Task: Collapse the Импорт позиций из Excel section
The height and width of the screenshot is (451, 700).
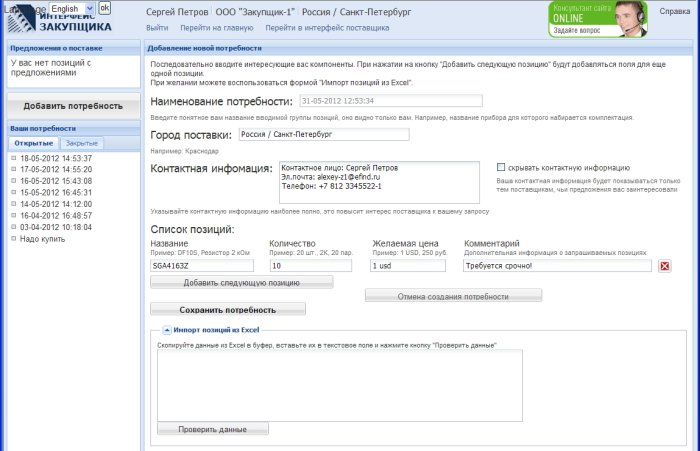Action: [166, 329]
